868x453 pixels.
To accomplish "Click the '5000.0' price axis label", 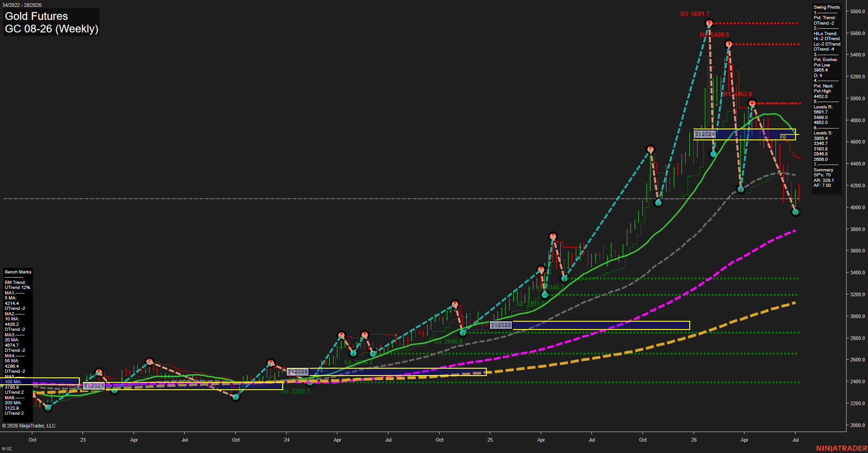I will (x=857, y=98).
